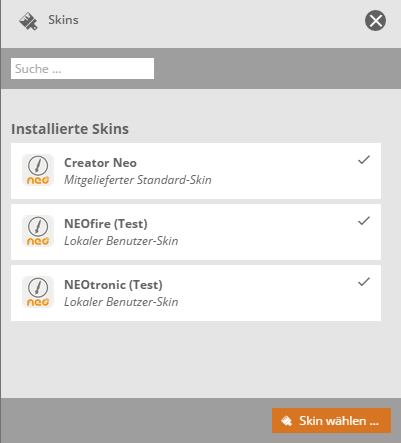Click Lokaler Benutzer-Skin text under NEOfire
This screenshot has height=443, width=401.
121,241
